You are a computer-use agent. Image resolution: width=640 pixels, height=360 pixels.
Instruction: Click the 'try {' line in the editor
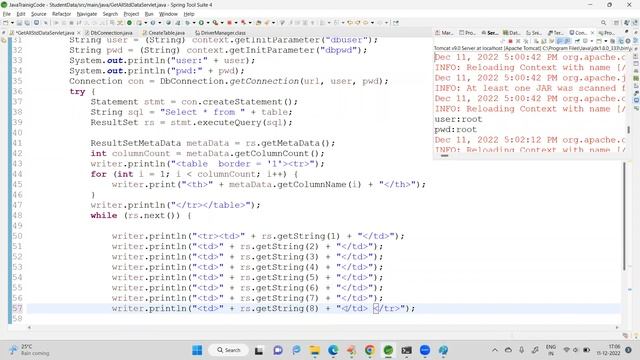(82, 91)
